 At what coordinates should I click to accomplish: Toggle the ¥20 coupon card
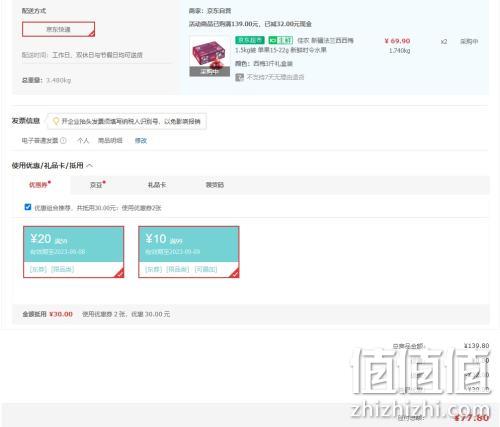pyautogui.click(x=74, y=252)
